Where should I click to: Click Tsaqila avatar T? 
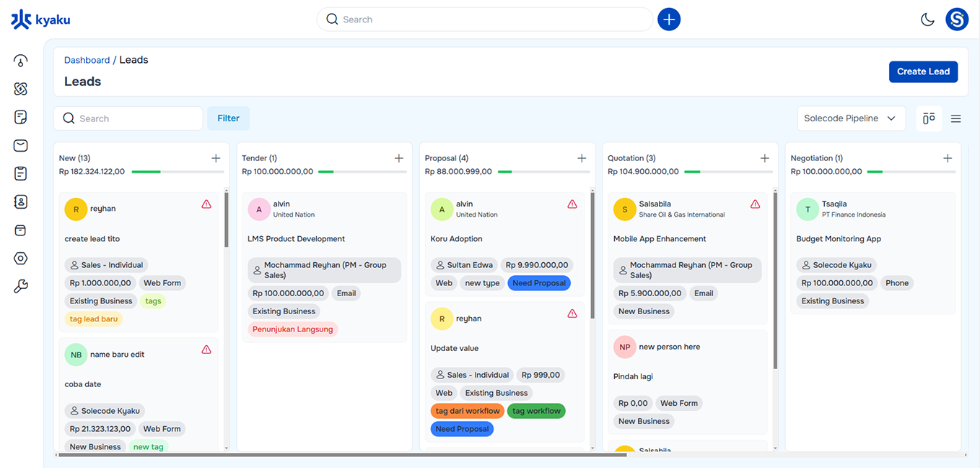click(808, 209)
